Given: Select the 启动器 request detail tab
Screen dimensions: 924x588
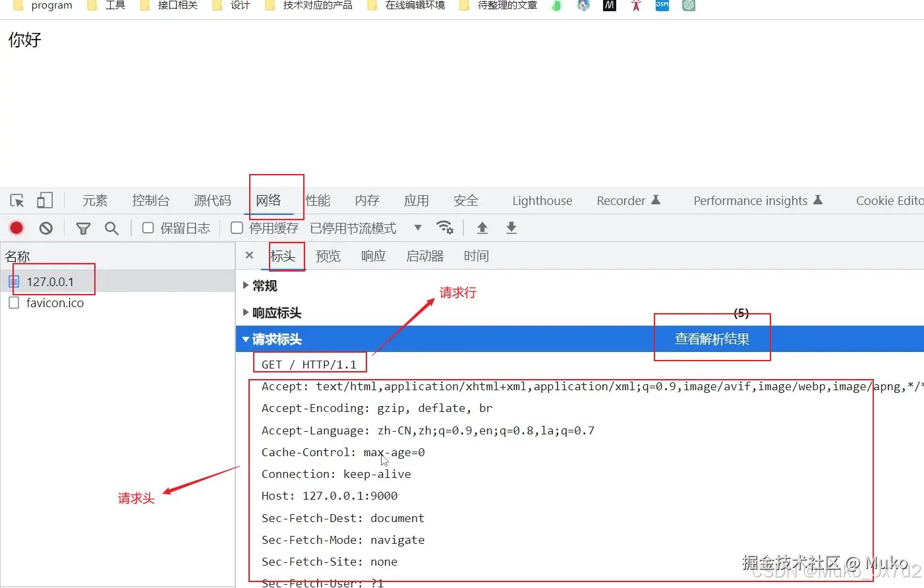Looking at the screenshot, I should [425, 256].
